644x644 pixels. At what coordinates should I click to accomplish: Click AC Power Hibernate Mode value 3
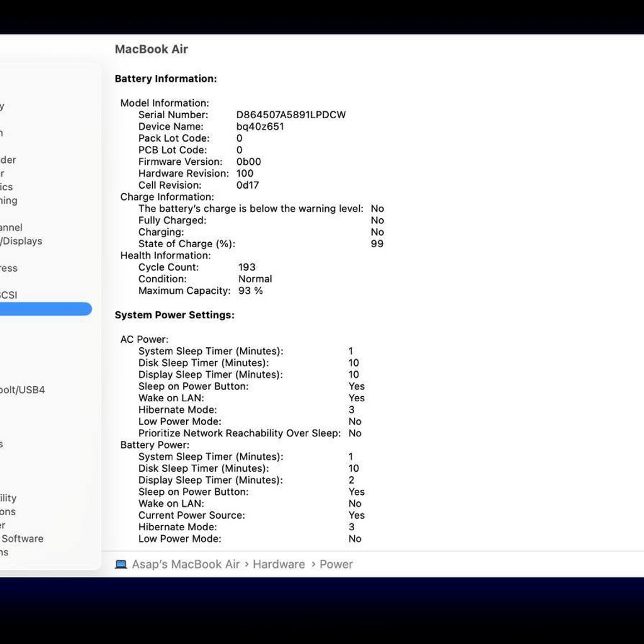351,410
